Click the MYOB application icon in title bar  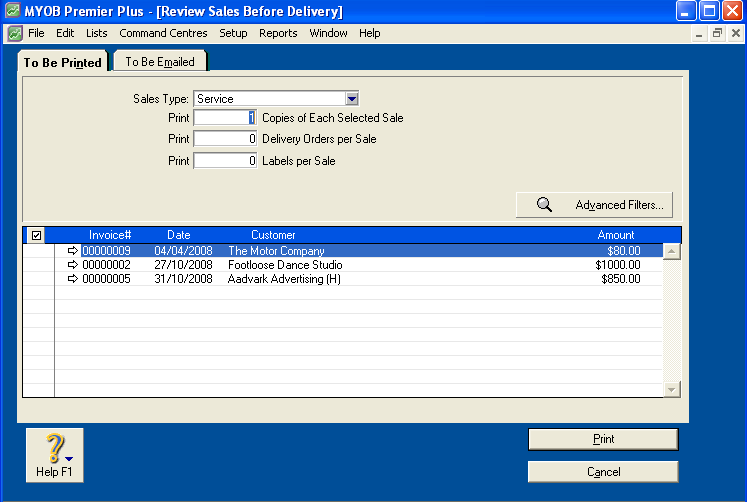point(12,10)
